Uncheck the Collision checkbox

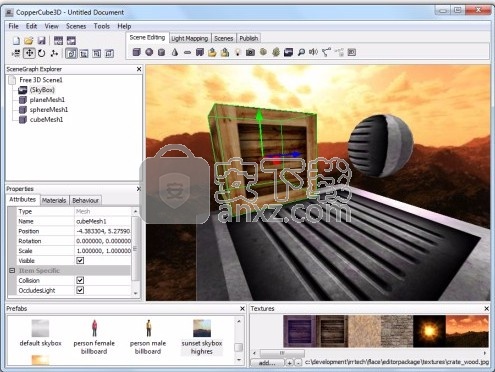point(80,280)
